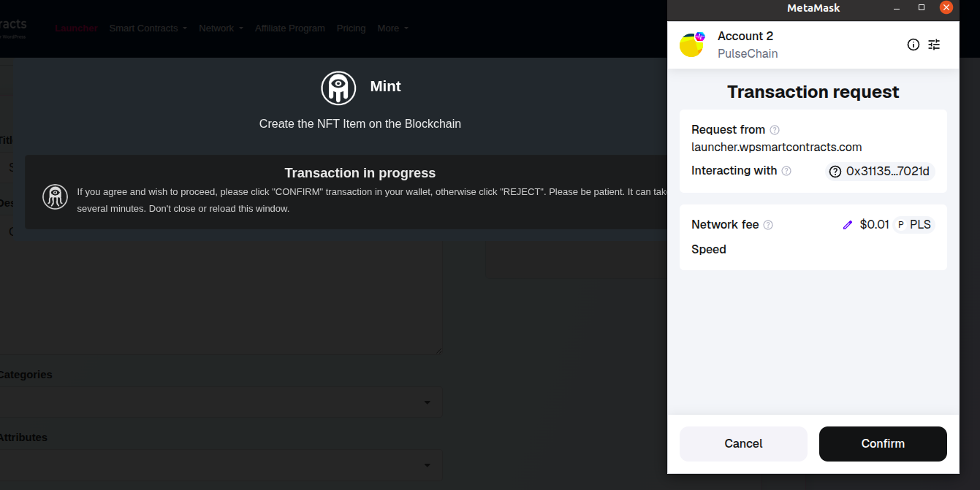Confirm the transaction request
The height and width of the screenshot is (490, 980).
point(882,443)
